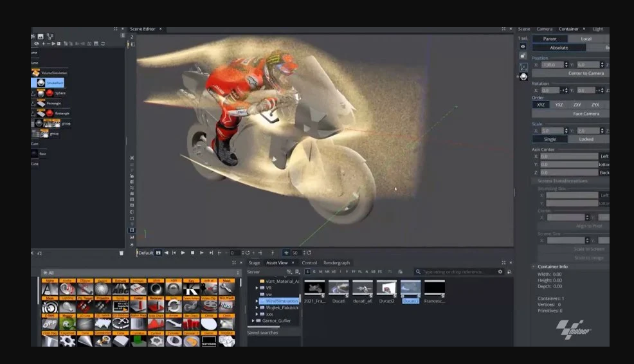
Task: Click the refresh icon in scene tree toolbar
Action: [x=103, y=44]
